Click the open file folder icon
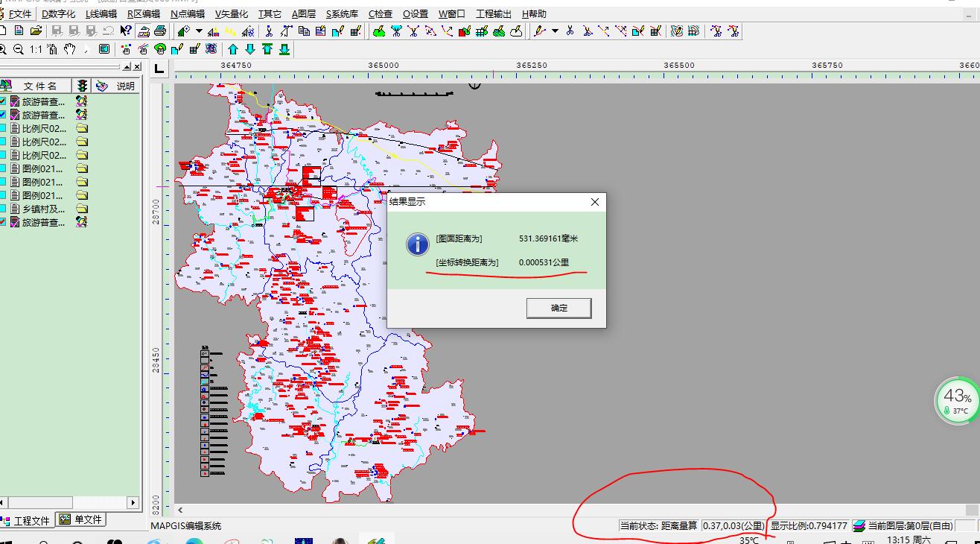Screen dimensions: 980x544 pyautogui.click(x=36, y=31)
